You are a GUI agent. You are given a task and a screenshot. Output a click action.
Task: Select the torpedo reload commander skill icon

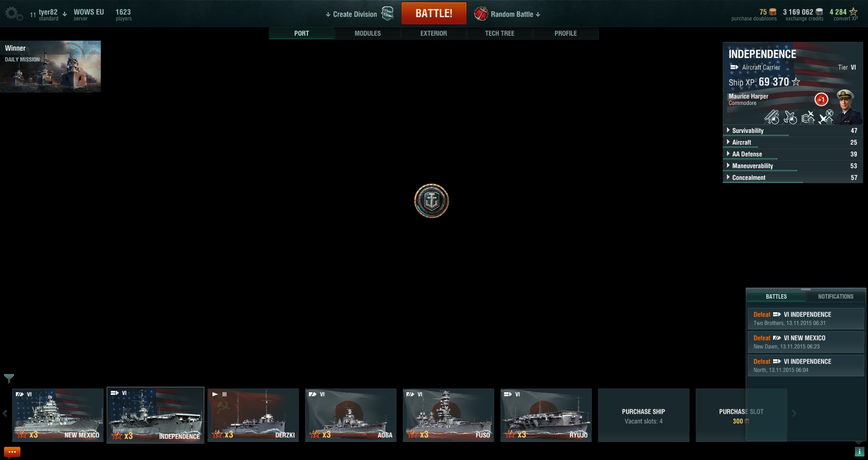pos(772,117)
